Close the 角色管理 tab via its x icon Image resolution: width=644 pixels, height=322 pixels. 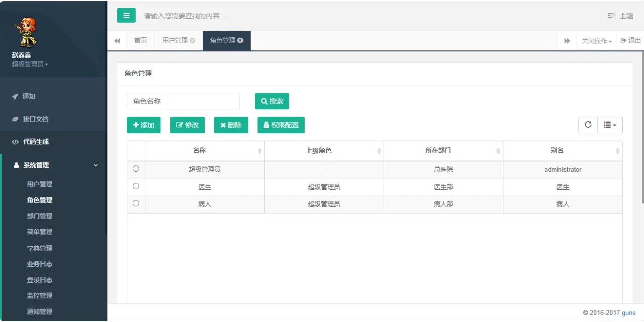coord(240,40)
